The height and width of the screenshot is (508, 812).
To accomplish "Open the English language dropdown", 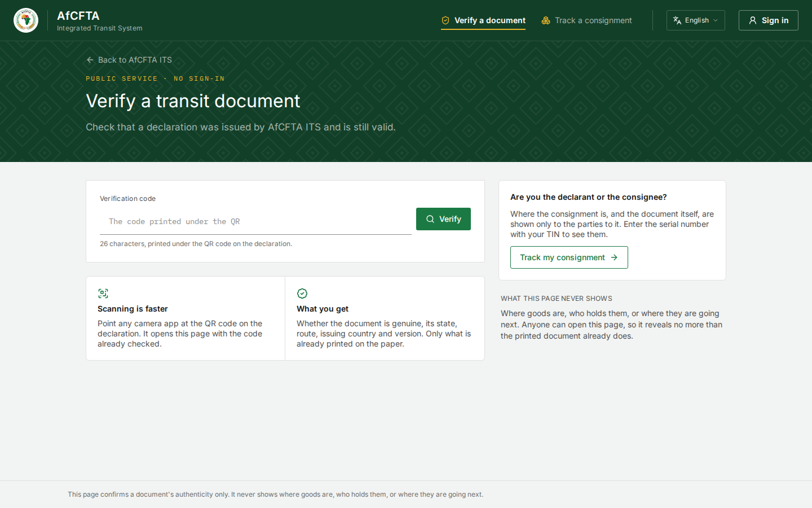I will [x=696, y=20].
